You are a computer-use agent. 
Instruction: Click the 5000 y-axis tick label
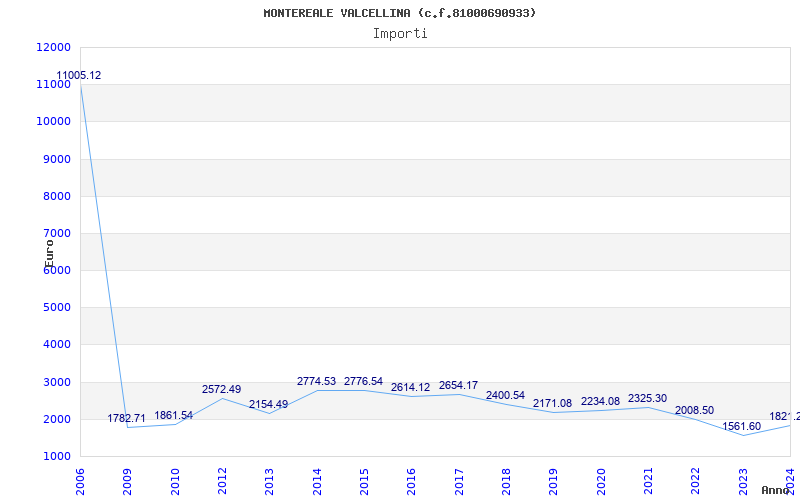pos(57,308)
